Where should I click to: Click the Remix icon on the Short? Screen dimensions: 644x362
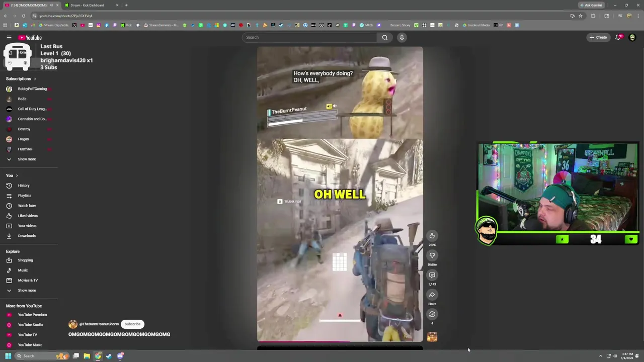[432, 314]
